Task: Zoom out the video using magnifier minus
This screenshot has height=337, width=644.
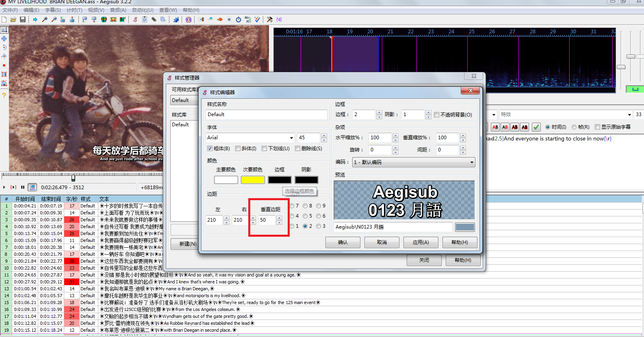Action: tap(54, 19)
